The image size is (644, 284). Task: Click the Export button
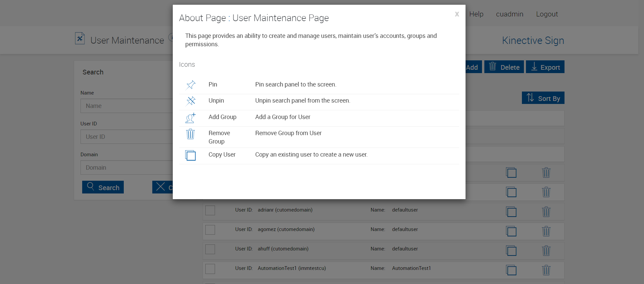tap(545, 67)
